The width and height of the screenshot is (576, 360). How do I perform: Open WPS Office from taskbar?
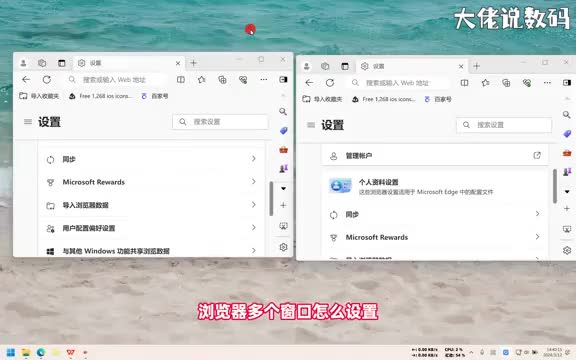71,353
